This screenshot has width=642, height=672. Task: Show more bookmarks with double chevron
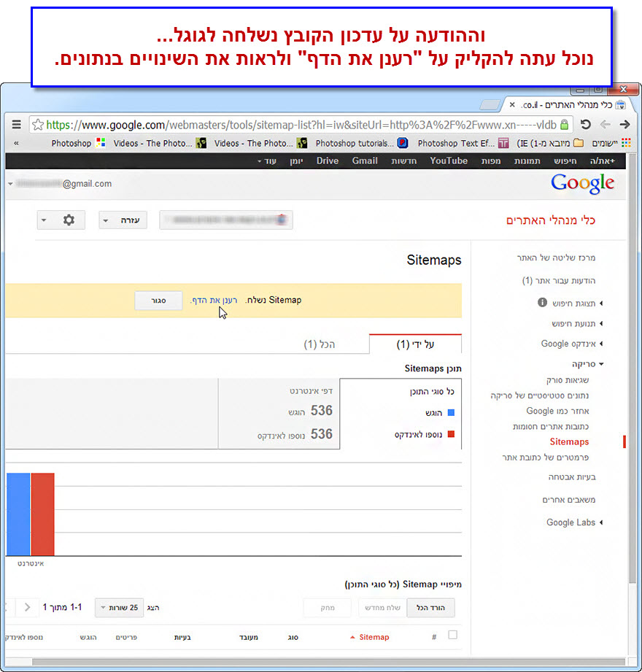coord(16,143)
